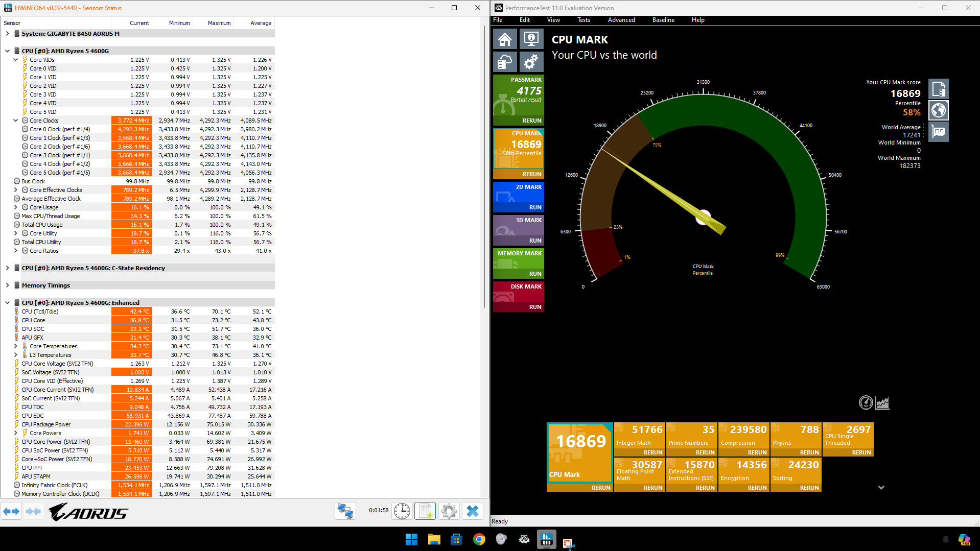Rerun the CPU Single Threaded test
980x551 pixels.
coord(861,453)
